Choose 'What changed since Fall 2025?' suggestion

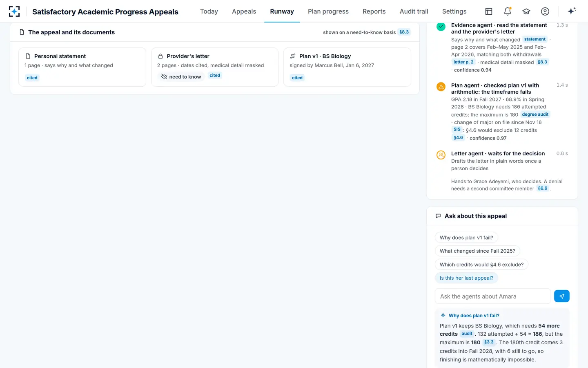click(477, 251)
